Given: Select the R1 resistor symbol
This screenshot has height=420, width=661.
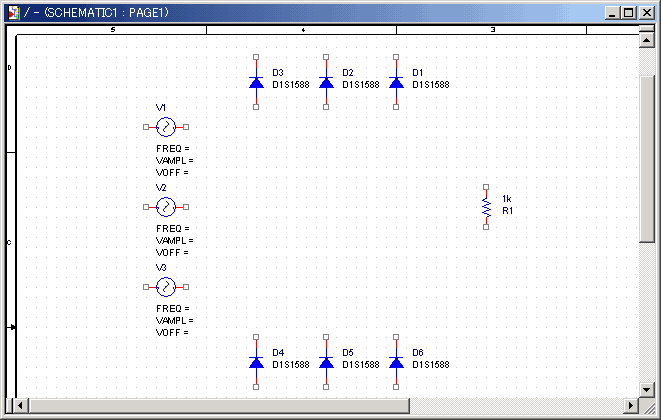Looking at the screenshot, I should (x=486, y=206).
